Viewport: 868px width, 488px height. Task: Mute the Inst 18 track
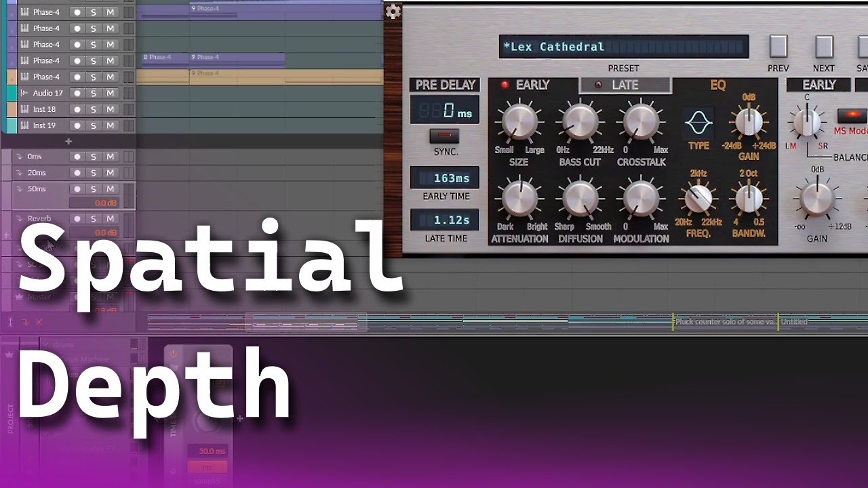pos(110,109)
